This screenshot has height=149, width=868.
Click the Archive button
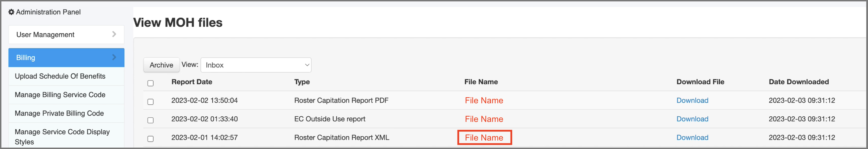[x=161, y=65]
